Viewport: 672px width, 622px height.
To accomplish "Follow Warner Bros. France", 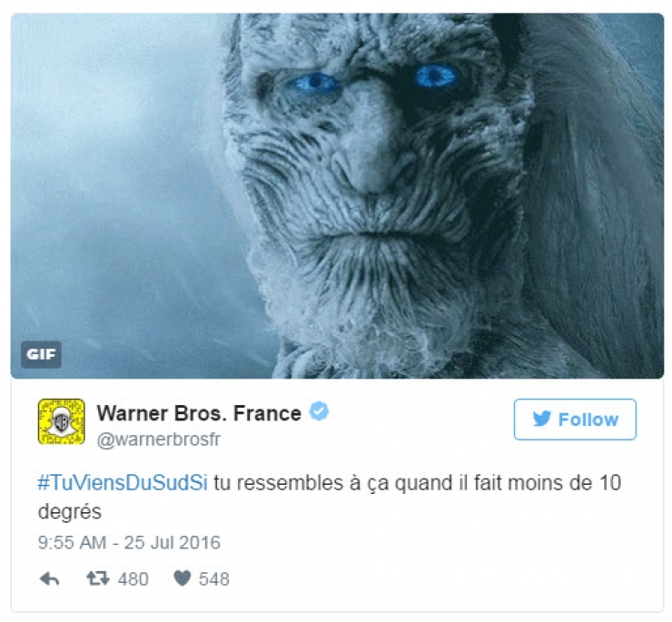I will click(x=575, y=420).
